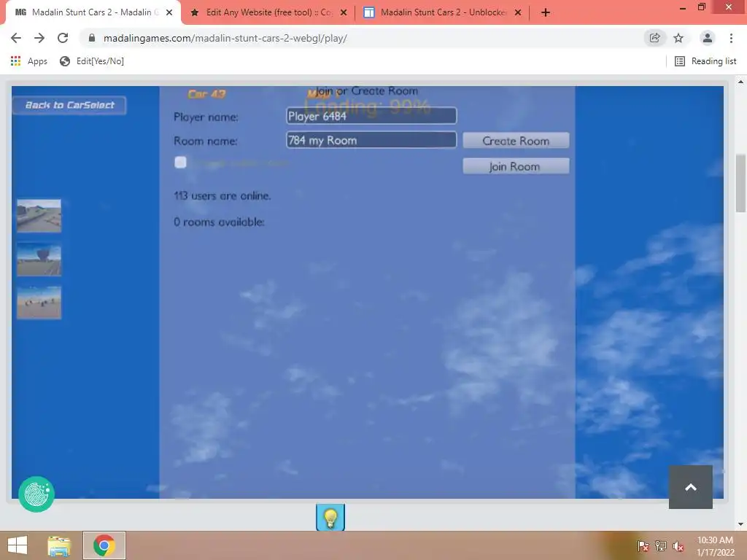Select the second map thumbnail
The image size is (747, 560).
[39, 259]
